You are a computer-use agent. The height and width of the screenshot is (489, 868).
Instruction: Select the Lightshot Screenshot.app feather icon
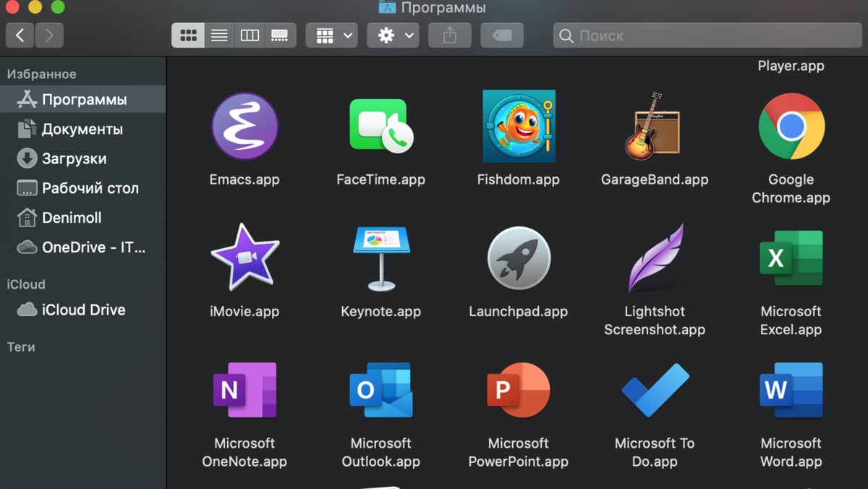coord(655,258)
